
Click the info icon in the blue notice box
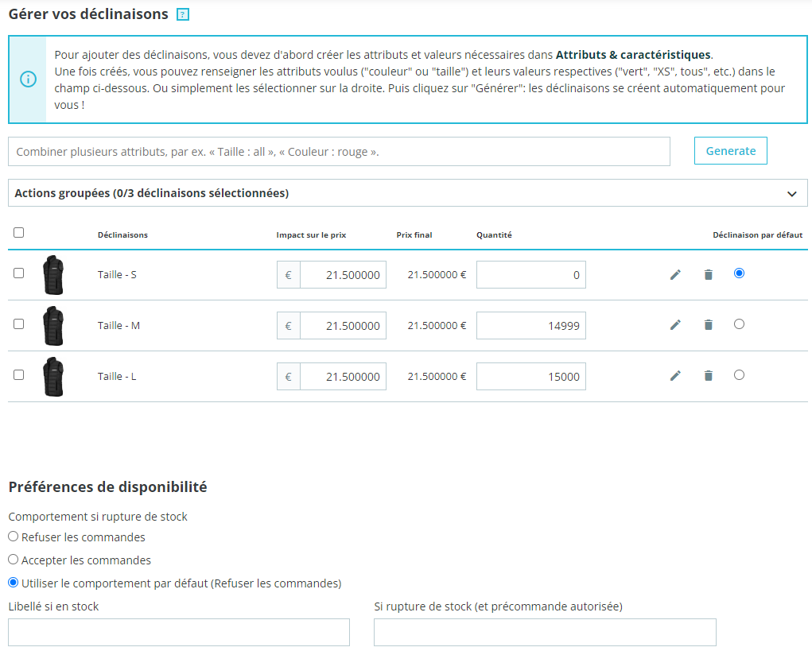[x=28, y=79]
